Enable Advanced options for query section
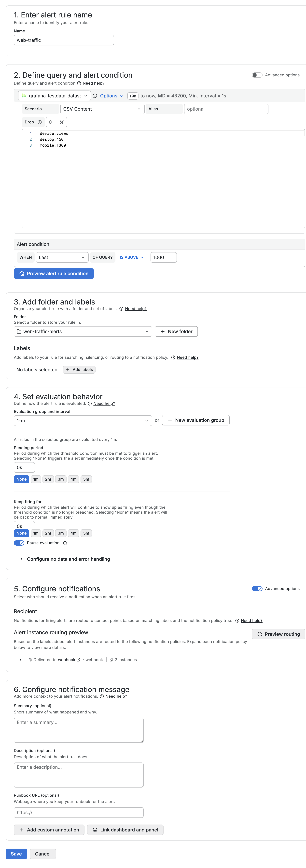The width and height of the screenshot is (306, 868). [257, 75]
